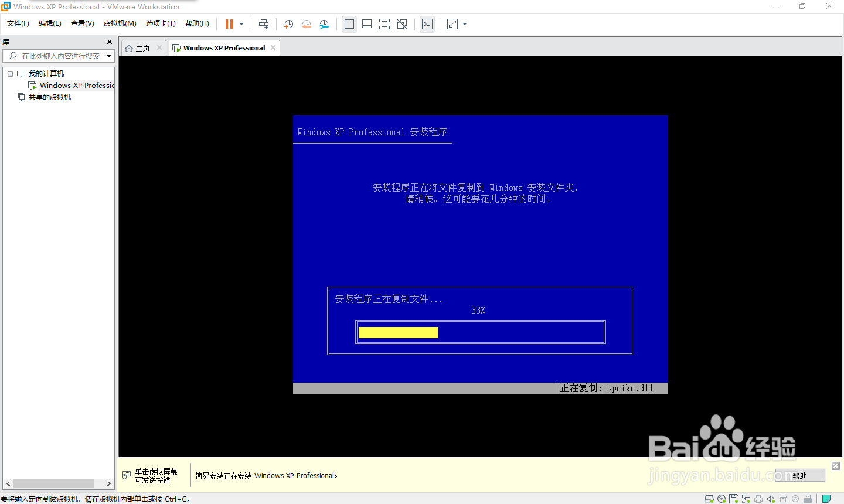Image resolution: width=844 pixels, height=504 pixels.
Task: Open the 文件(F) menu
Action: pyautogui.click(x=18, y=23)
